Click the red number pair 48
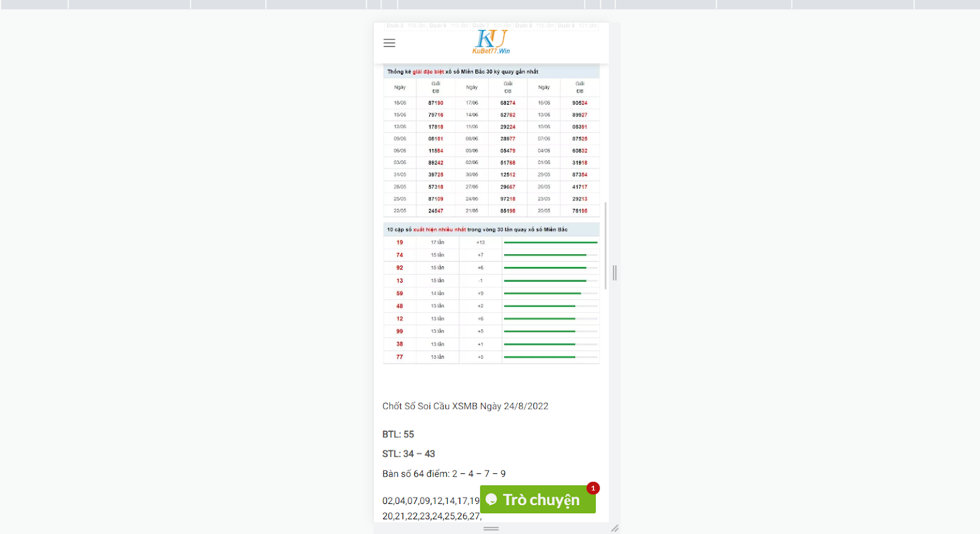 click(399, 306)
